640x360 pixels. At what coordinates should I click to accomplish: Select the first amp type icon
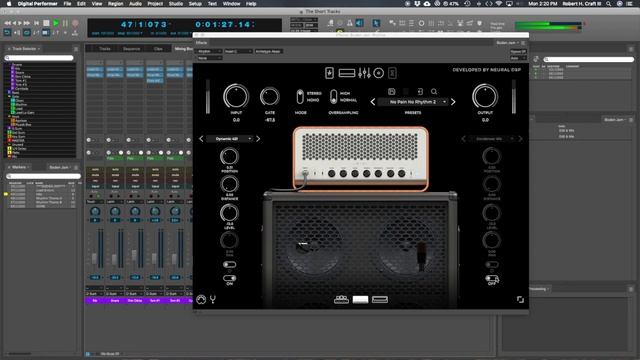click(x=341, y=300)
